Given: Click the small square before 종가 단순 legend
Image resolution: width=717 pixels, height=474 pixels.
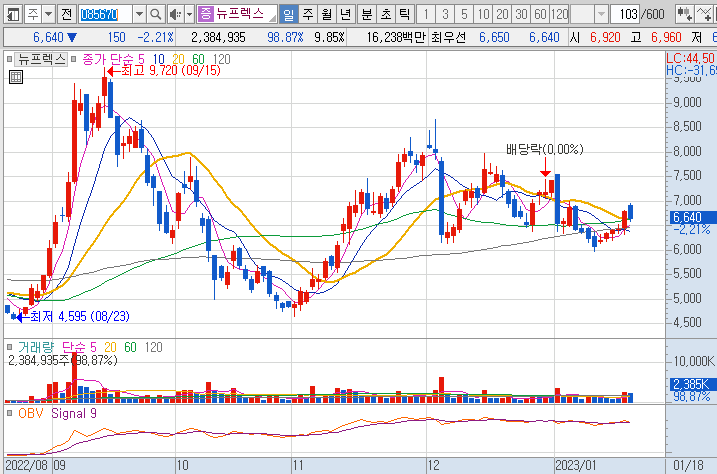Looking at the screenshot, I should tap(73, 59).
